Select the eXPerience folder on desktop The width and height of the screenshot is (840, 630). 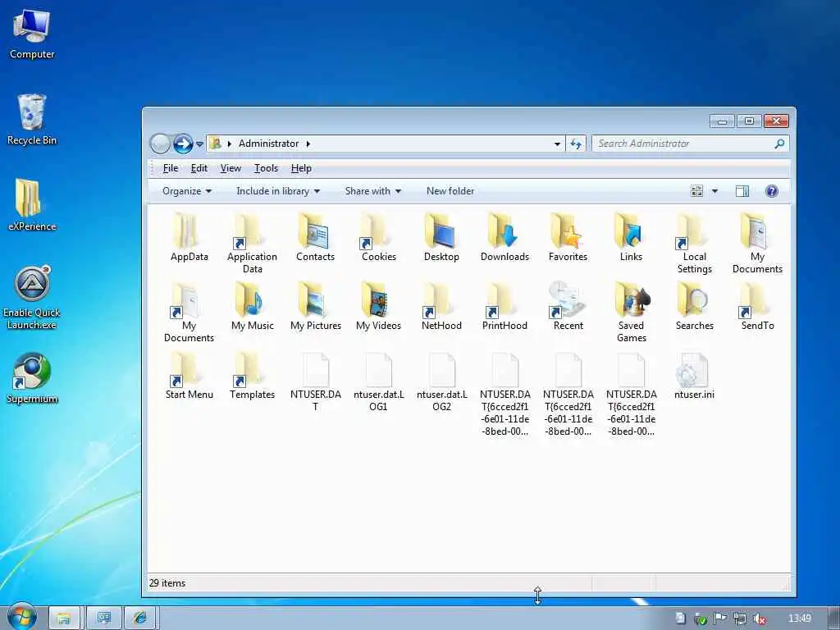(32, 205)
